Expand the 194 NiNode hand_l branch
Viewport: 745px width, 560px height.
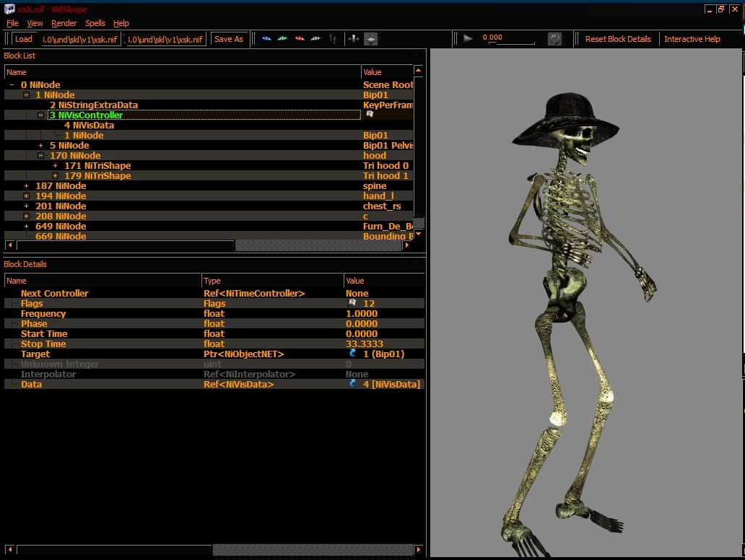27,196
